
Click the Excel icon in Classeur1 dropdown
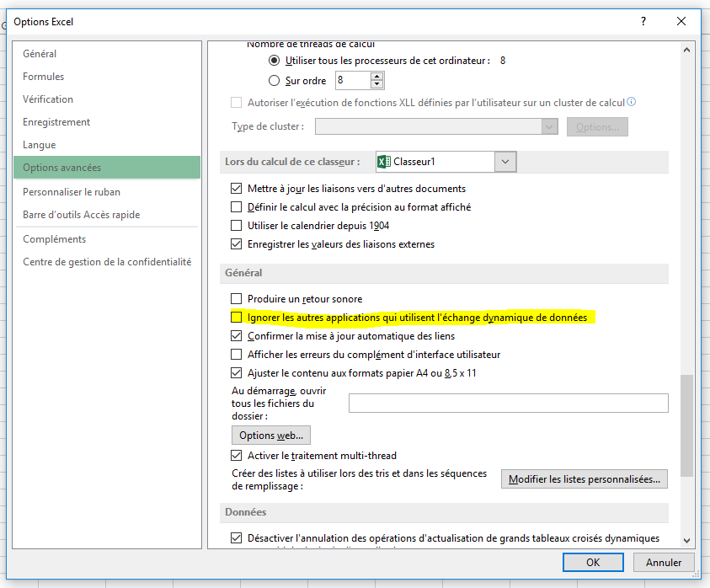pyautogui.click(x=383, y=162)
